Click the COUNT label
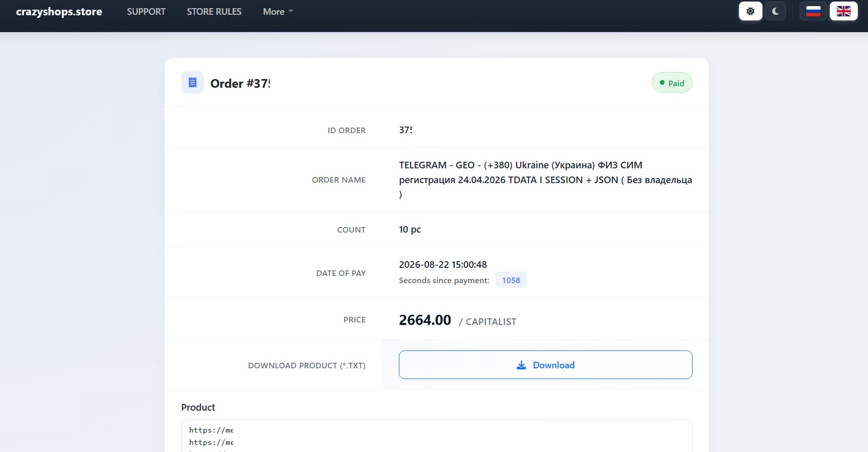The image size is (868, 452). [x=351, y=230]
